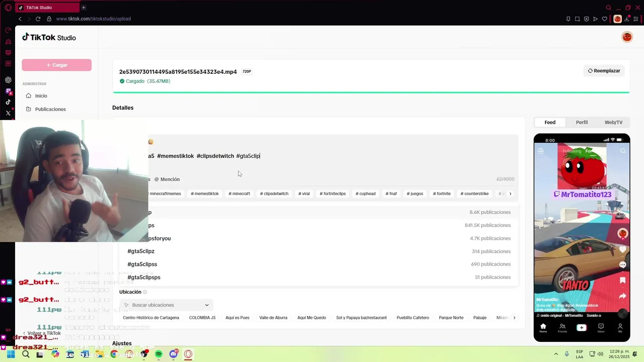Screen dimensions: 644x362
Task: Open ChatGPT in Opera sidebar
Action: (8, 80)
